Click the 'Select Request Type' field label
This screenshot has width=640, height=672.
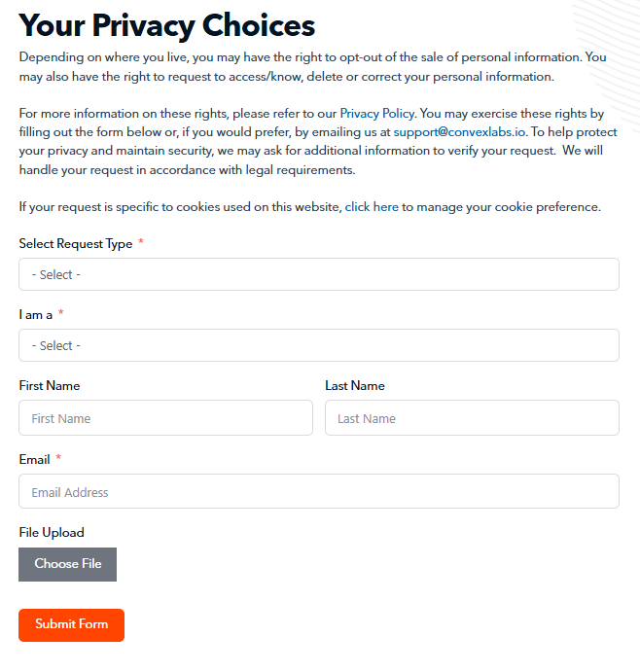[76, 244]
